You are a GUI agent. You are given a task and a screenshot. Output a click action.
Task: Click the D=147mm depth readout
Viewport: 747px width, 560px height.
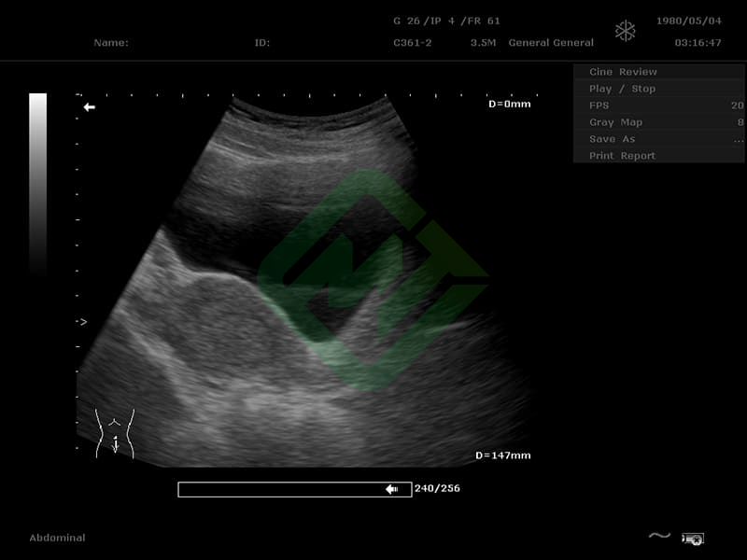pos(503,455)
